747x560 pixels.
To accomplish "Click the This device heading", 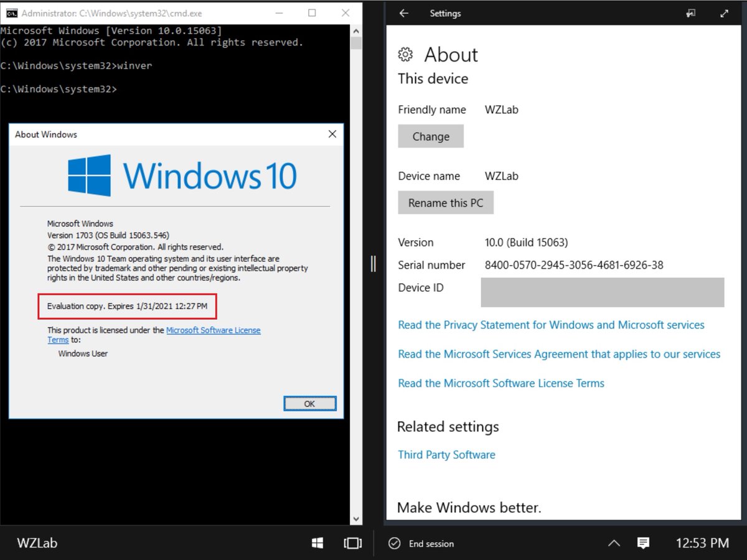I will click(x=433, y=79).
